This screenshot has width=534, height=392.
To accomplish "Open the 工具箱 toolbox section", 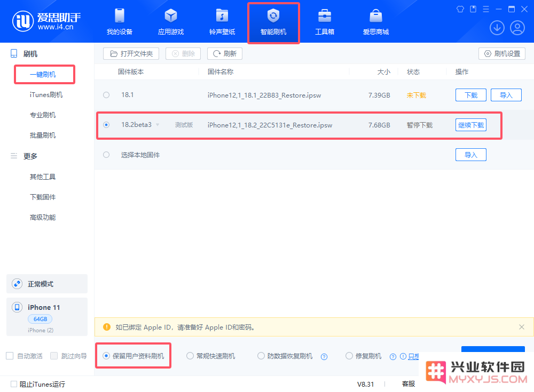I will point(325,22).
